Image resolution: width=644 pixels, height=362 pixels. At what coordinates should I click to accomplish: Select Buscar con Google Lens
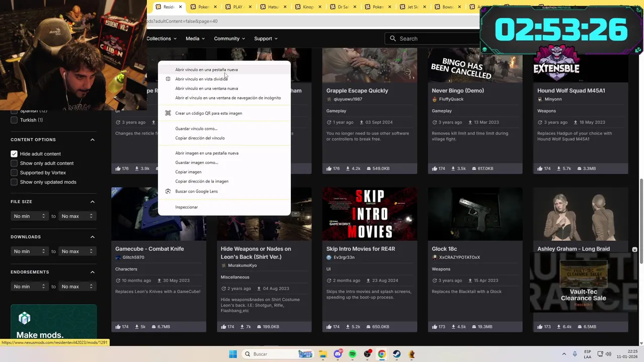[x=224, y=191]
